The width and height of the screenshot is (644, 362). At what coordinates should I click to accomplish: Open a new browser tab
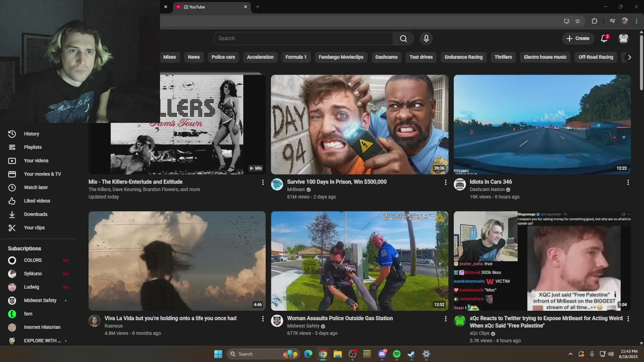(x=258, y=7)
